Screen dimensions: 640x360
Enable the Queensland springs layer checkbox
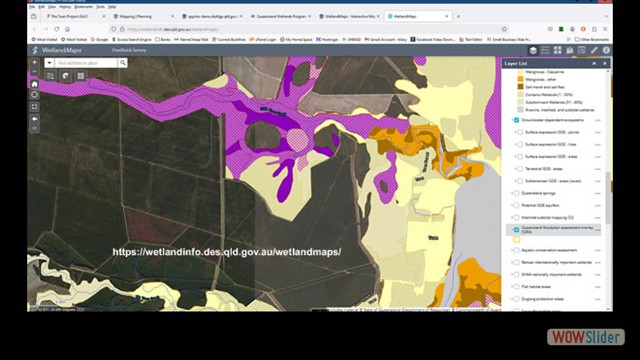(x=516, y=193)
